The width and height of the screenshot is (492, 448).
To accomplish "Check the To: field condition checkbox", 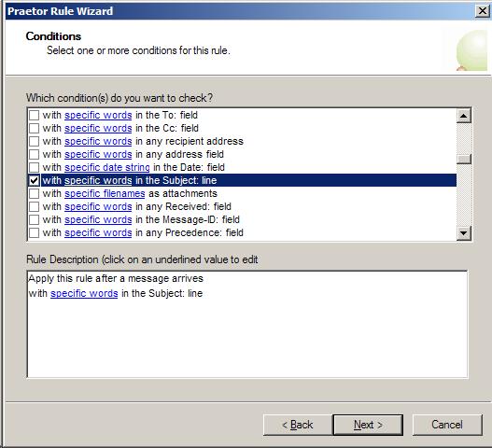I will coord(34,115).
